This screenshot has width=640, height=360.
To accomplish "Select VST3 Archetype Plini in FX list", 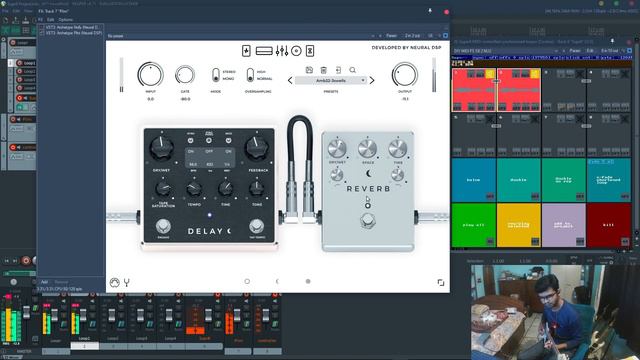I will coord(73,33).
